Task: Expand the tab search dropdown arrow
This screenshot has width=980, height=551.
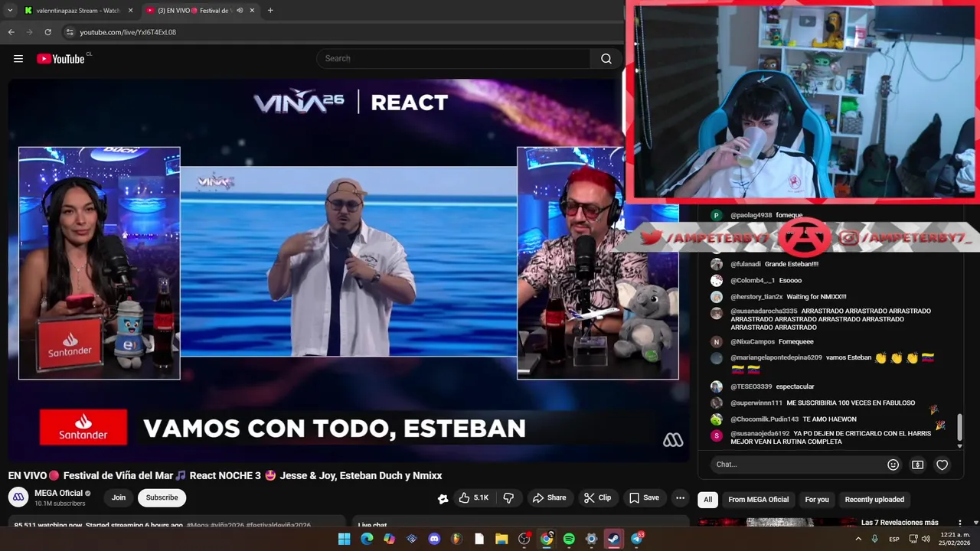Action: click(10, 11)
